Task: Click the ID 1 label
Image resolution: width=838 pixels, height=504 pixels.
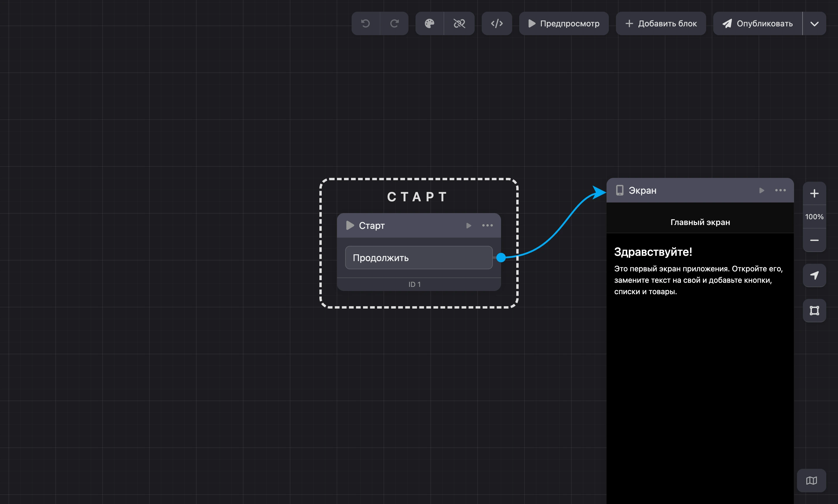Action: pos(415,285)
